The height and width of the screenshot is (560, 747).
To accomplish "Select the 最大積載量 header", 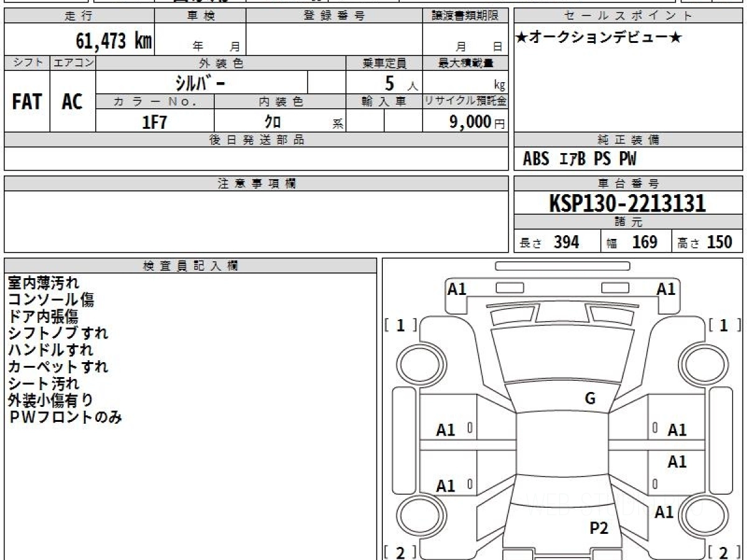I will click(465, 63).
